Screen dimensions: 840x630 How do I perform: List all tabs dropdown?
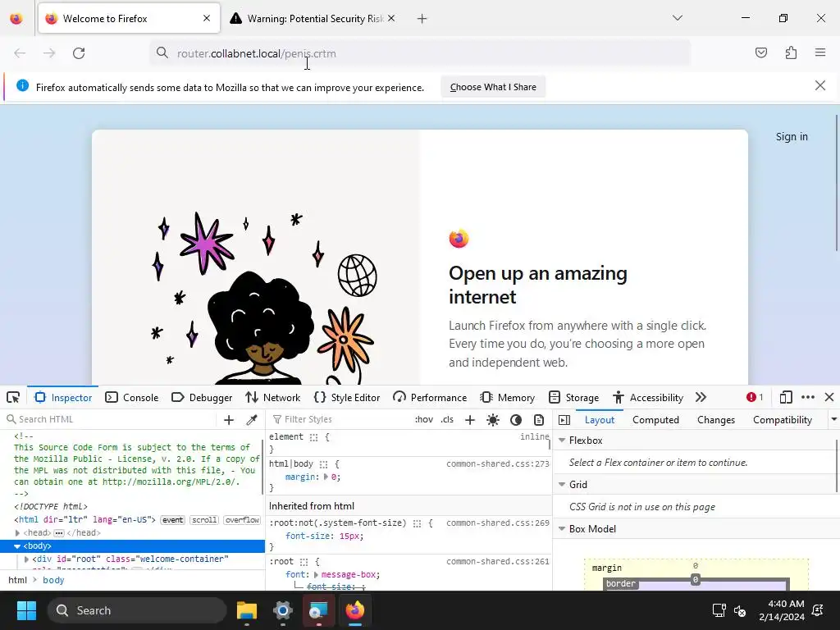(678, 18)
